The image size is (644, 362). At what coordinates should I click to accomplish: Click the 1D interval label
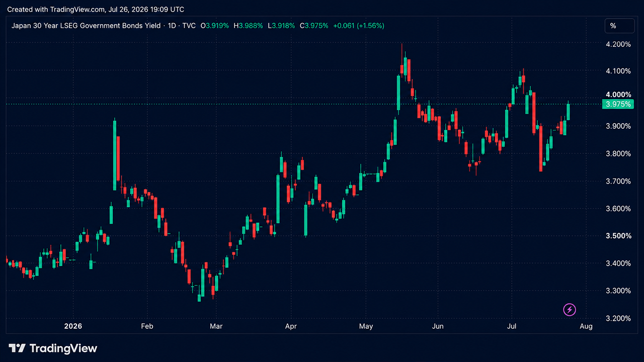tap(172, 26)
